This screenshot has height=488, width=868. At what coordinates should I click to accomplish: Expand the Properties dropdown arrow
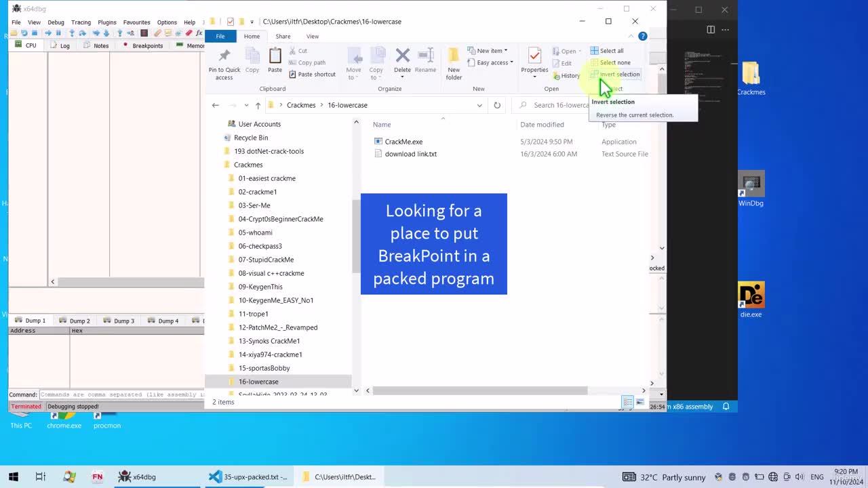(534, 77)
